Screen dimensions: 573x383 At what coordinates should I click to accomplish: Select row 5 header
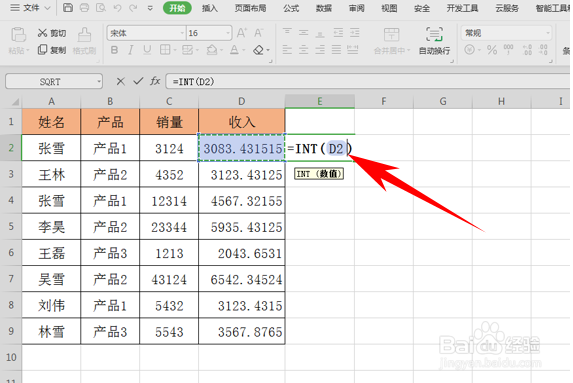(x=11, y=227)
